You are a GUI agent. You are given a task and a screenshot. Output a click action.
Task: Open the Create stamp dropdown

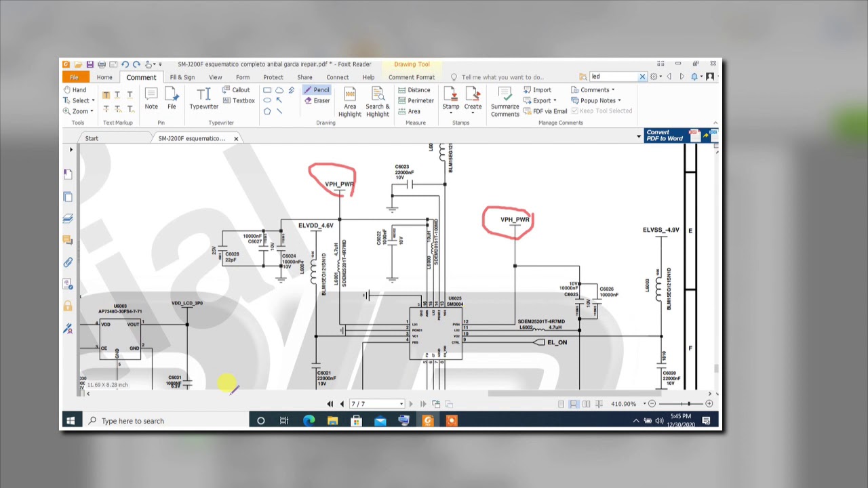(473, 113)
